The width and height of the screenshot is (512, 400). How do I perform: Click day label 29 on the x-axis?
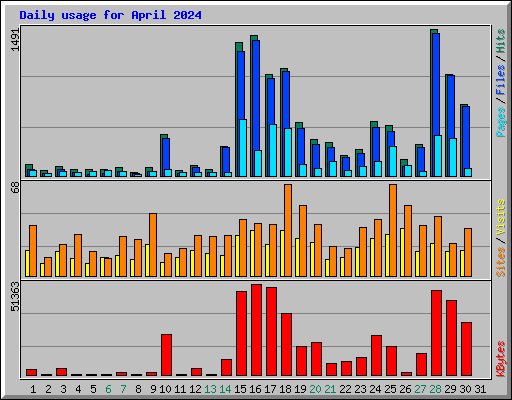coord(450,389)
